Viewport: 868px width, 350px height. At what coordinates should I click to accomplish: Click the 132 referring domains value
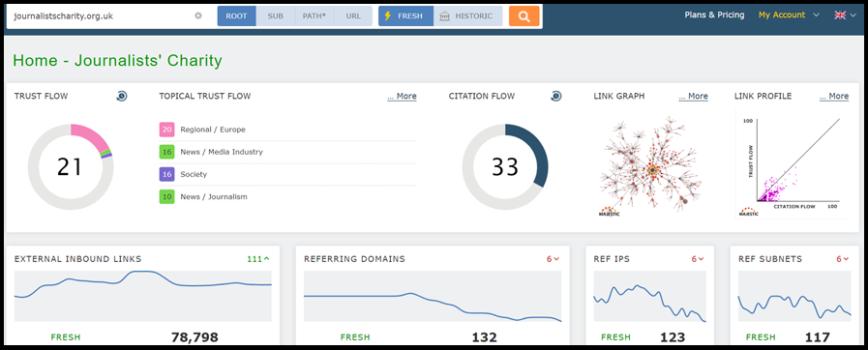485,337
